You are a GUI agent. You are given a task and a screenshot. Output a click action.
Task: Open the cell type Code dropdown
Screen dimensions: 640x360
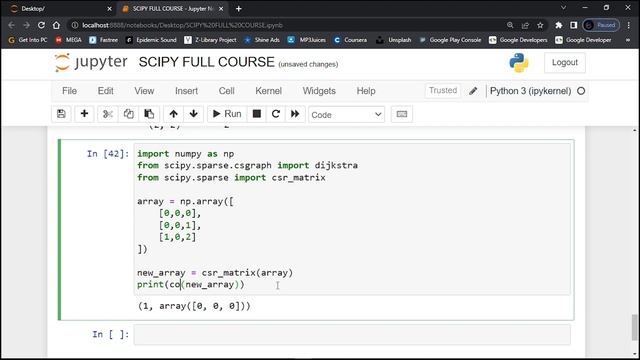[x=347, y=115]
